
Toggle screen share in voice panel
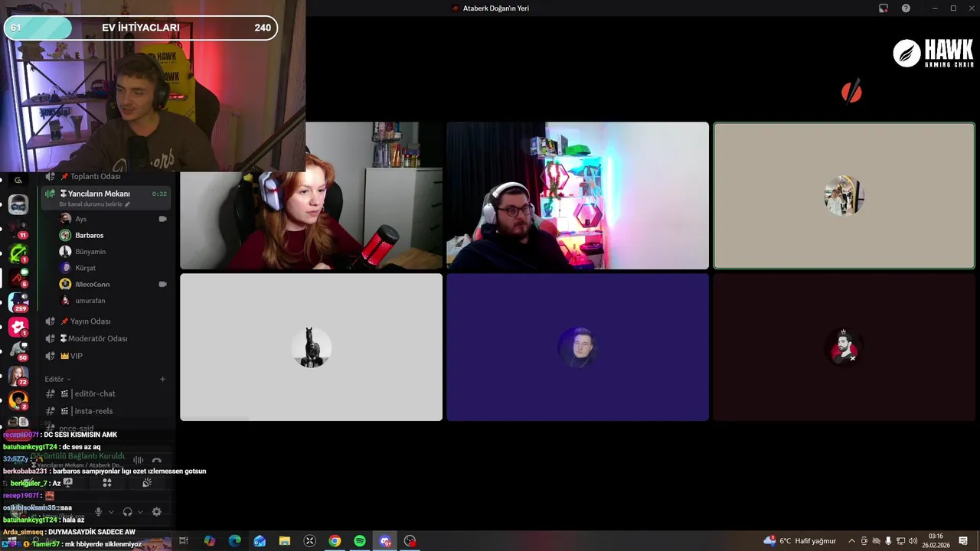pyautogui.click(x=67, y=483)
